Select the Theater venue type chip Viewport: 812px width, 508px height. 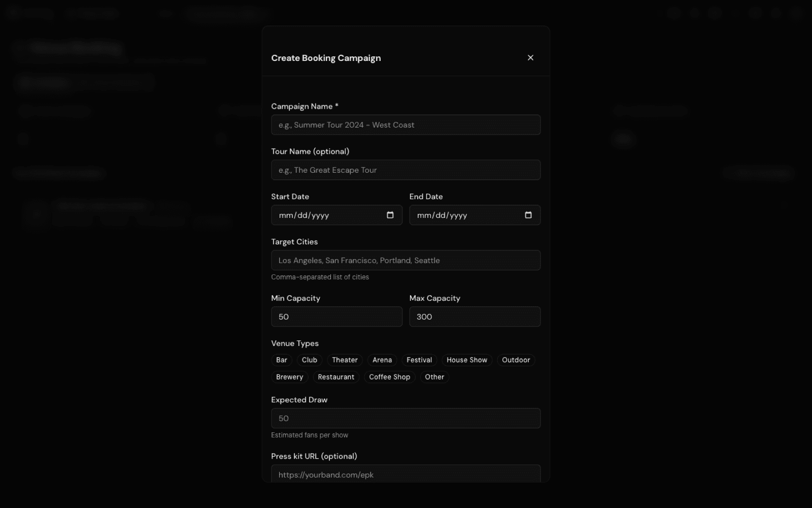pos(345,360)
